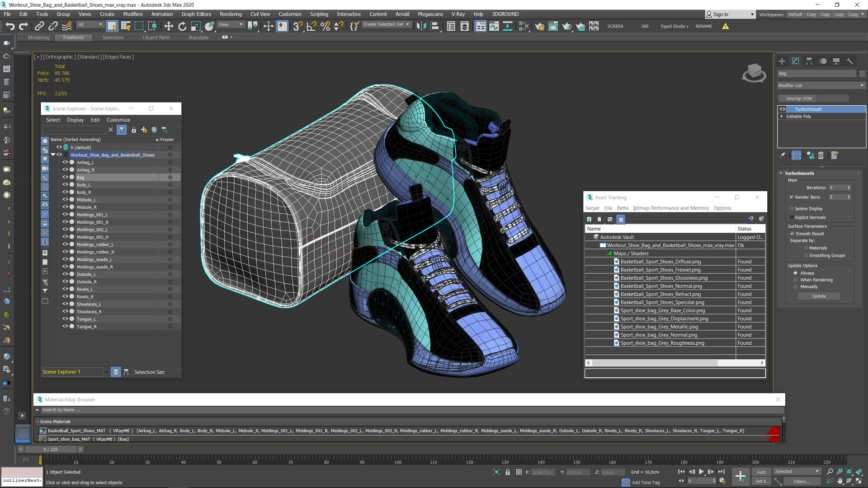Hide the Tongue_R object via eye icon
This screenshot has height=488, width=868.
[x=65, y=326]
